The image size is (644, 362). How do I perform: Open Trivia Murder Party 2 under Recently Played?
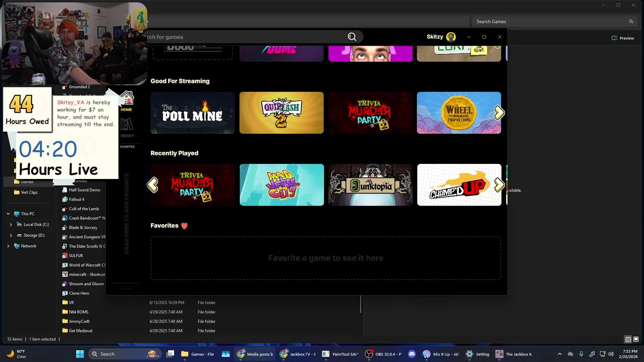pos(193,185)
